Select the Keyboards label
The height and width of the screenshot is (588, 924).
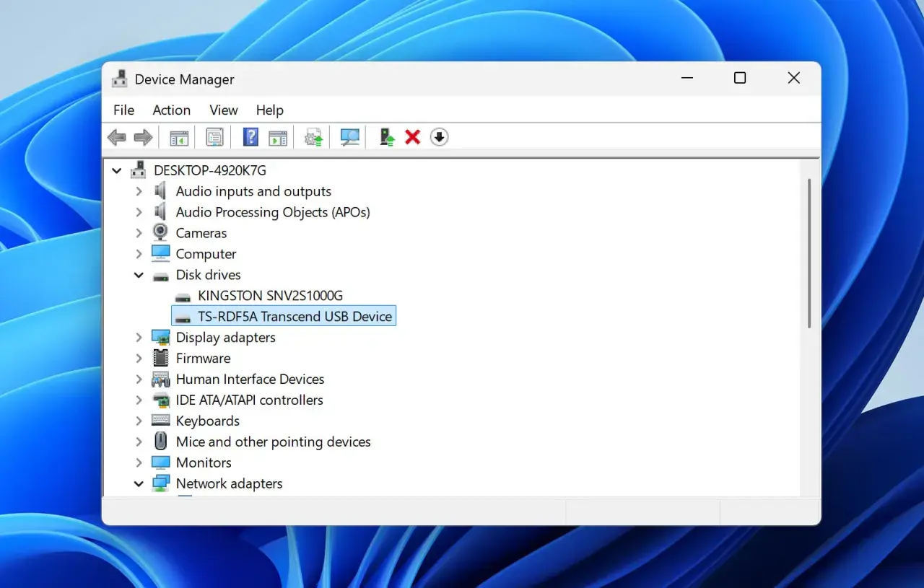pos(207,421)
